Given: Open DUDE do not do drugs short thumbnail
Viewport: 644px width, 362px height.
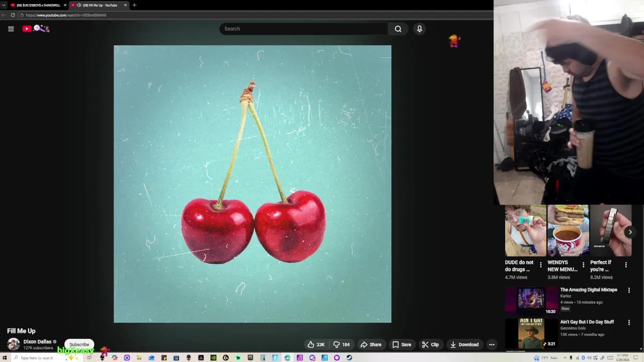Looking at the screenshot, I should point(526,230).
